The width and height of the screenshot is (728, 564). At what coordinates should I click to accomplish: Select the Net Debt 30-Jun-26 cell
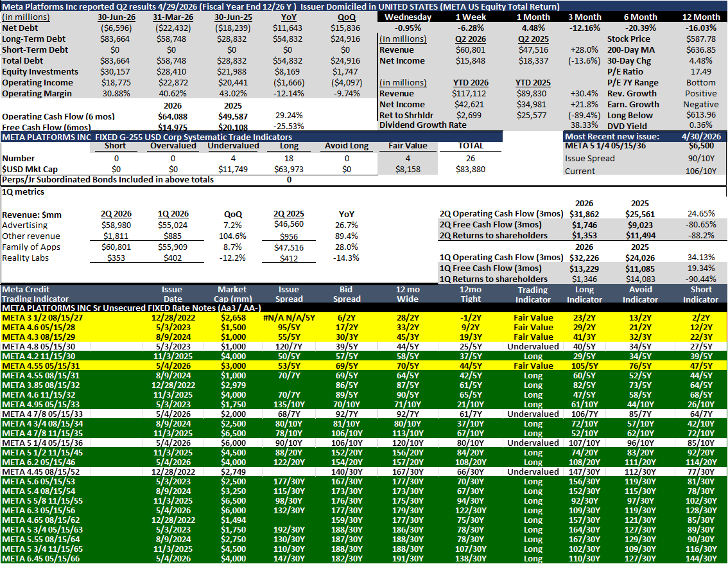pos(116,28)
